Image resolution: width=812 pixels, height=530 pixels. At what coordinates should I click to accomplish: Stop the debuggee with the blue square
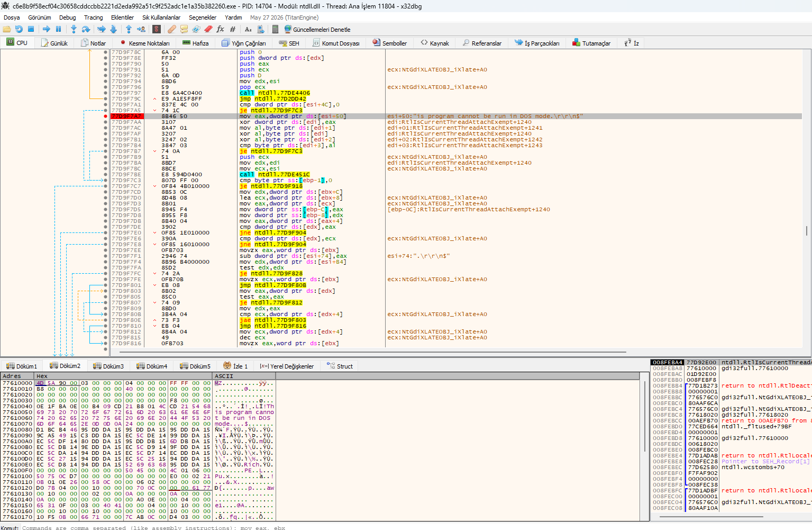31,29
